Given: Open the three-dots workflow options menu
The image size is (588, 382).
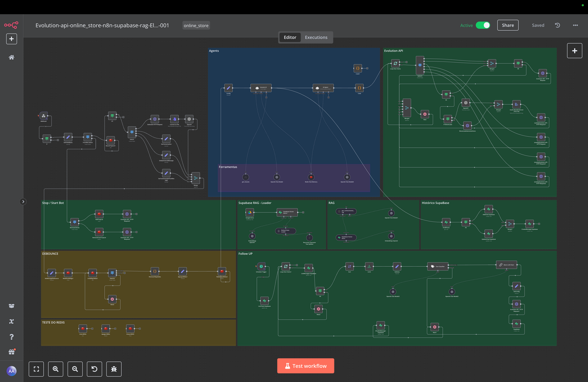Looking at the screenshot, I should point(575,25).
